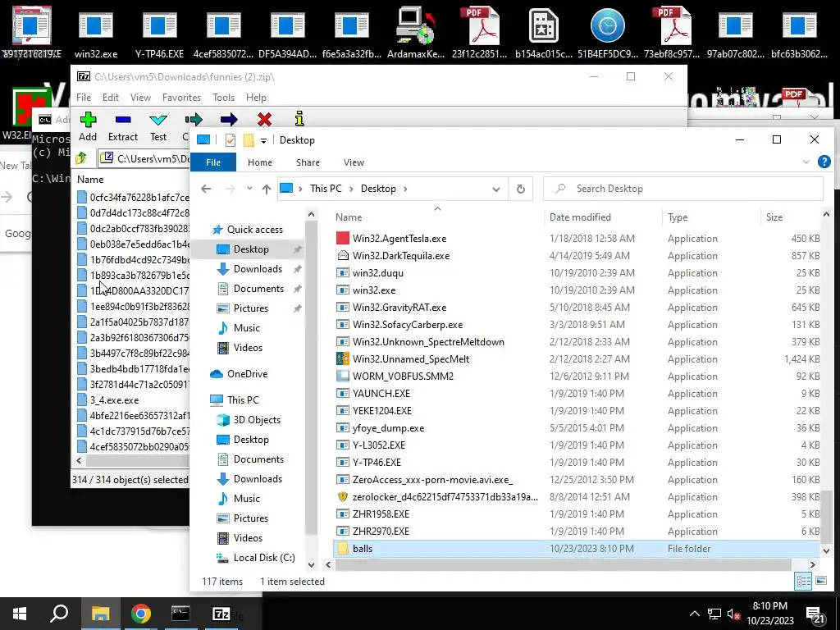Select ArdamaxKe... desktop icon
Image resolution: width=840 pixels, height=630 pixels.
click(x=416, y=32)
